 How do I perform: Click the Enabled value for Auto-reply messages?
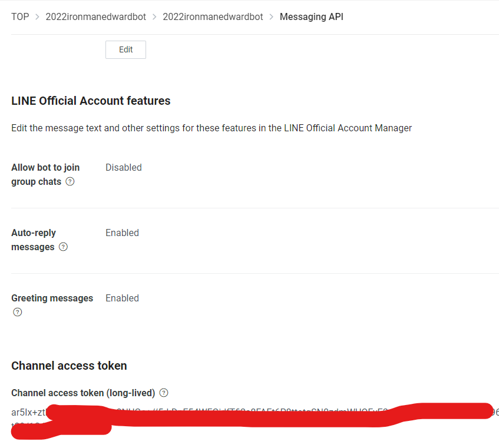122,233
